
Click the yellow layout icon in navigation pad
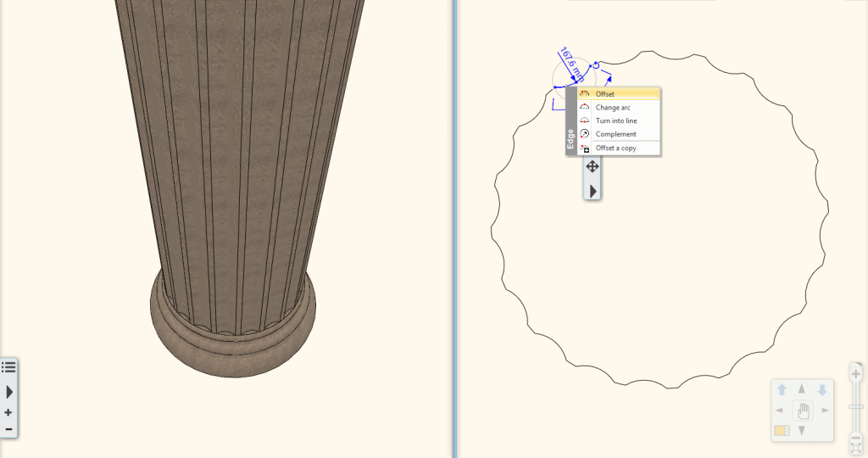pyautogui.click(x=782, y=430)
